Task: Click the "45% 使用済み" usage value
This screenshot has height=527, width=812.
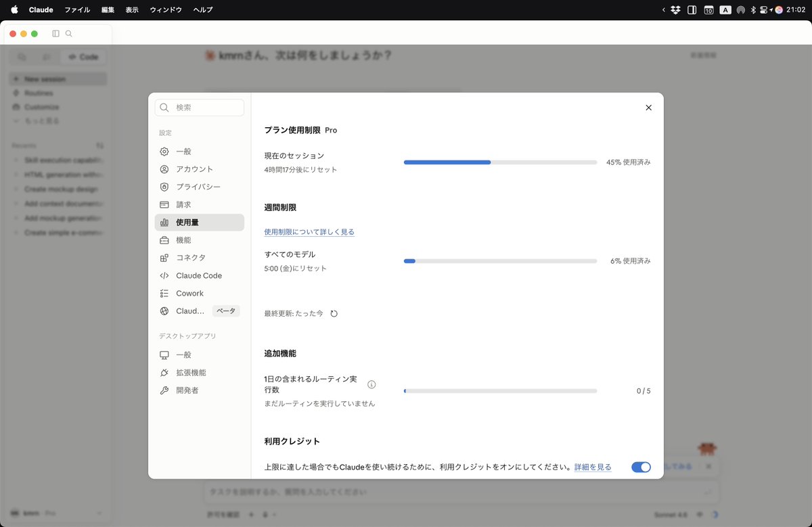Action: click(628, 162)
